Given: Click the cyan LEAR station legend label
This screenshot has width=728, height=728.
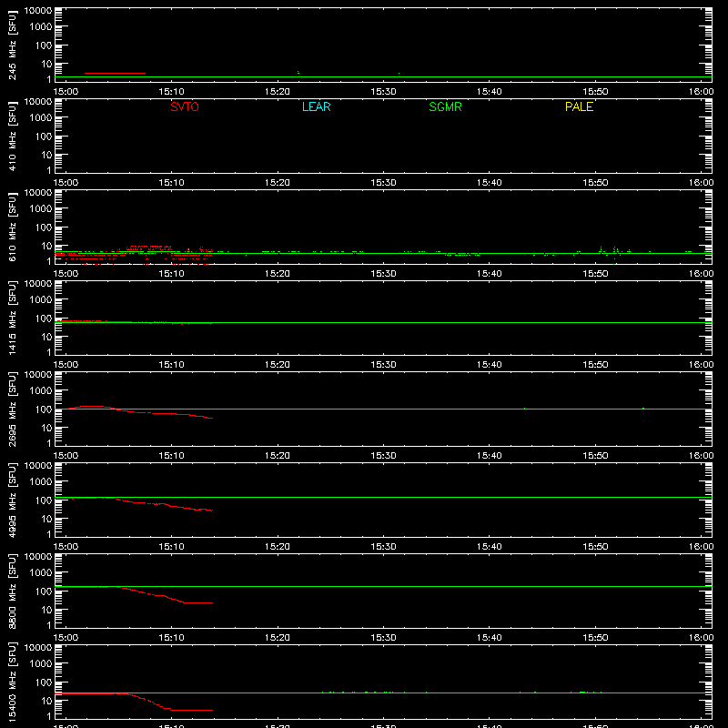Looking at the screenshot, I should tap(316, 106).
